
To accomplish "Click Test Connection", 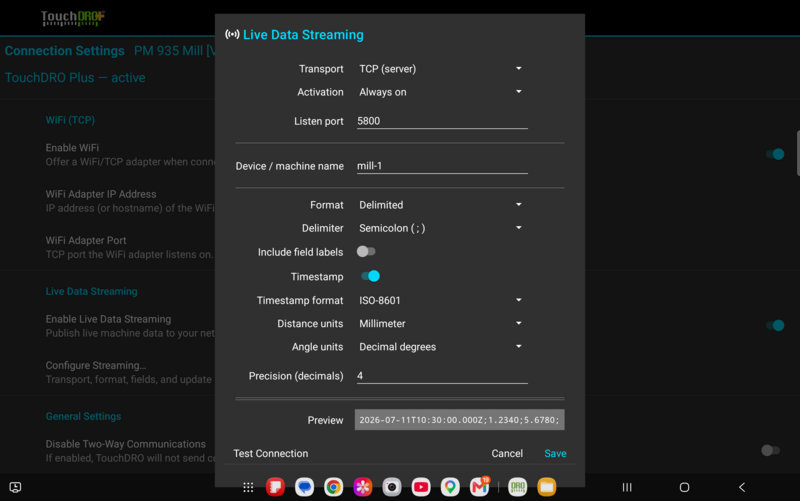I will point(270,454).
